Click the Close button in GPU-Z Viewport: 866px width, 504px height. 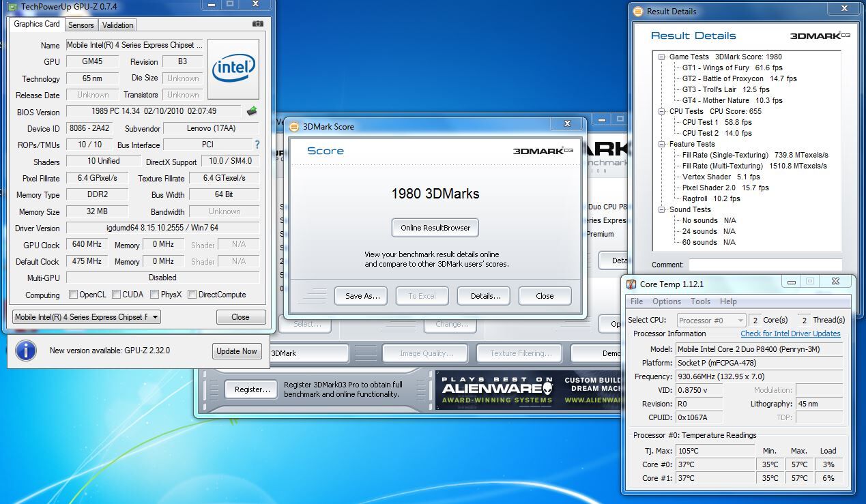pyautogui.click(x=240, y=317)
